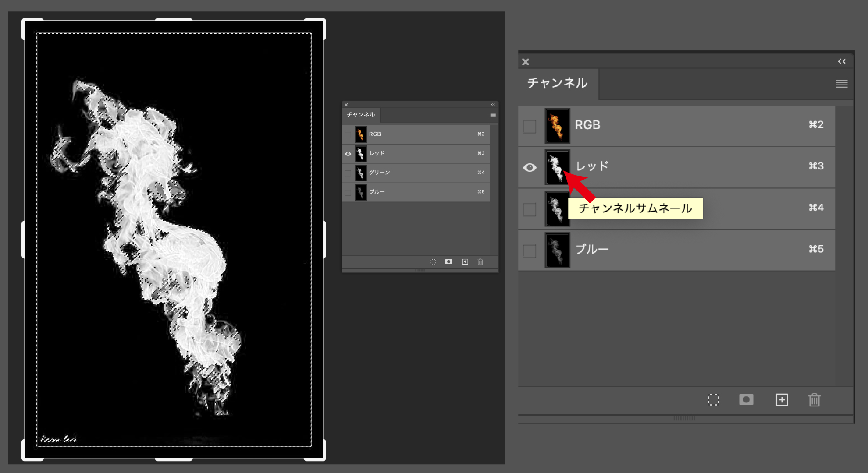Image resolution: width=868 pixels, height=473 pixels.
Task: Delete current channel in large panel
Action: (x=814, y=400)
